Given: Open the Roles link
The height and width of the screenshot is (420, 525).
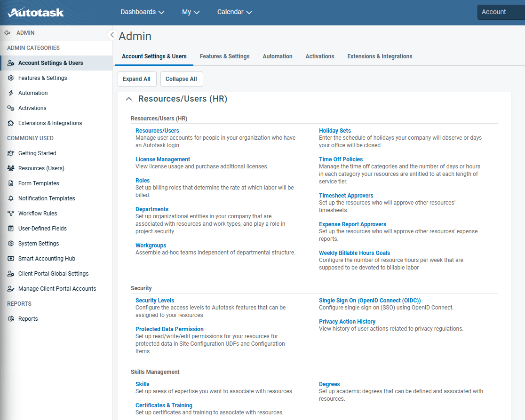Looking at the screenshot, I should click(142, 181).
